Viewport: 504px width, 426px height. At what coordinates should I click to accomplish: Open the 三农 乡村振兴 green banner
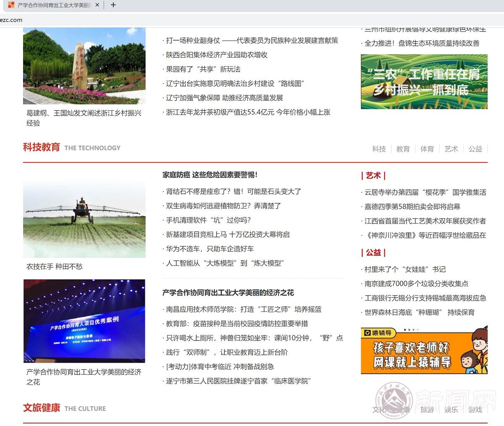[424, 81]
